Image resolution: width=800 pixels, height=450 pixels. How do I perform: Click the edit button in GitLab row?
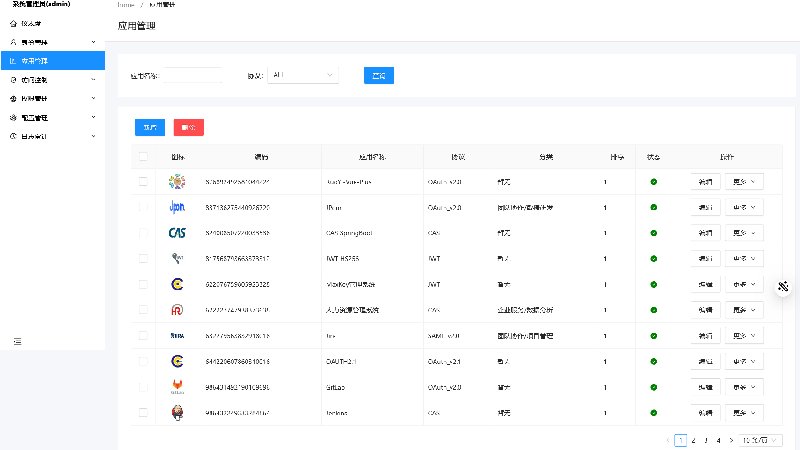pyautogui.click(x=705, y=387)
